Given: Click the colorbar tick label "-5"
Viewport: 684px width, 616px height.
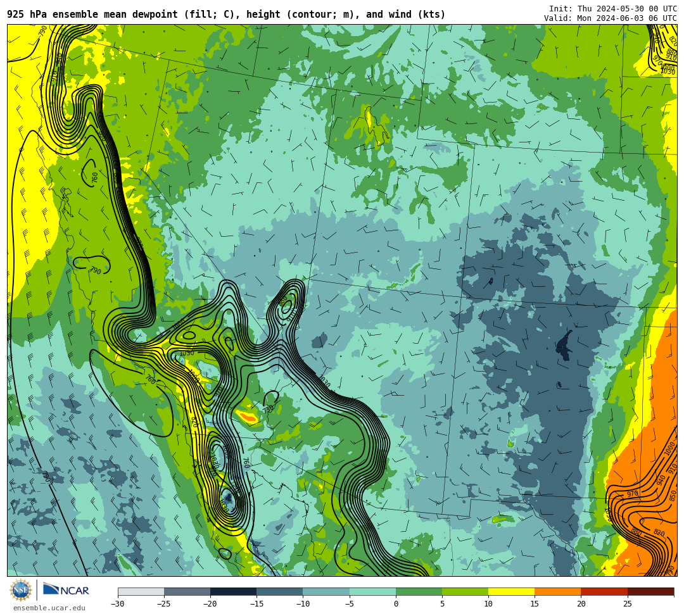Looking at the screenshot, I should [350, 604].
